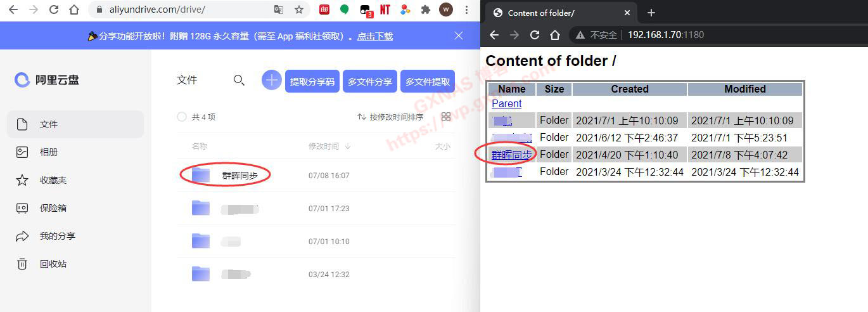
Task: Bookmark the aliyundrive page with star icon
Action: (299, 10)
